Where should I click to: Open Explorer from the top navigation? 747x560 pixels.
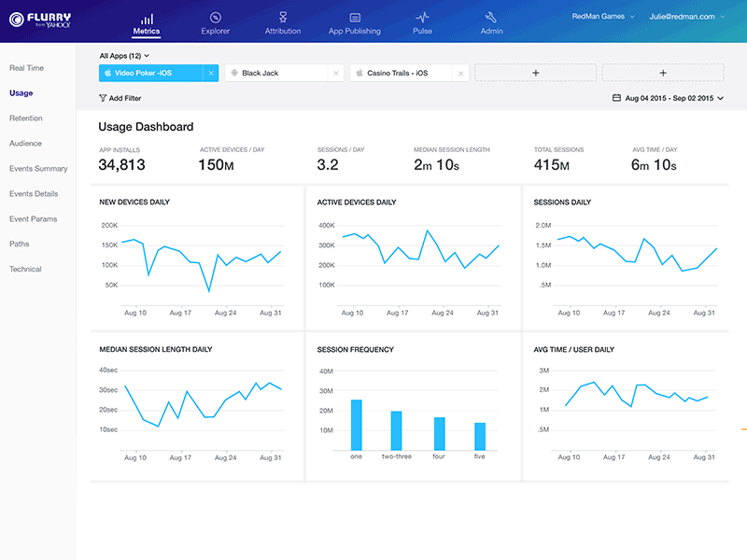215,19
